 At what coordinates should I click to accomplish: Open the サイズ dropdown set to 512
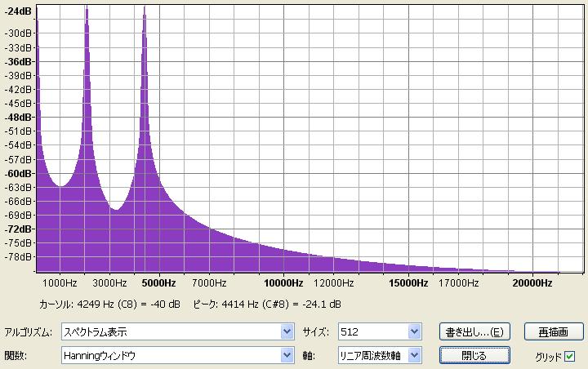click(x=414, y=332)
